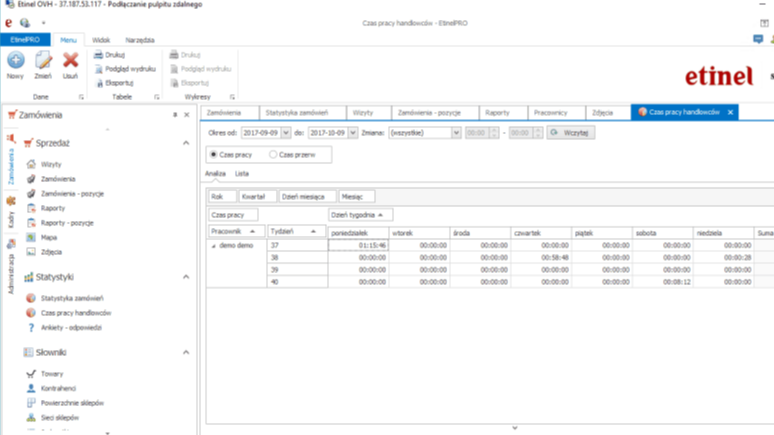Click the Dzień miesiąca field button

coord(308,197)
